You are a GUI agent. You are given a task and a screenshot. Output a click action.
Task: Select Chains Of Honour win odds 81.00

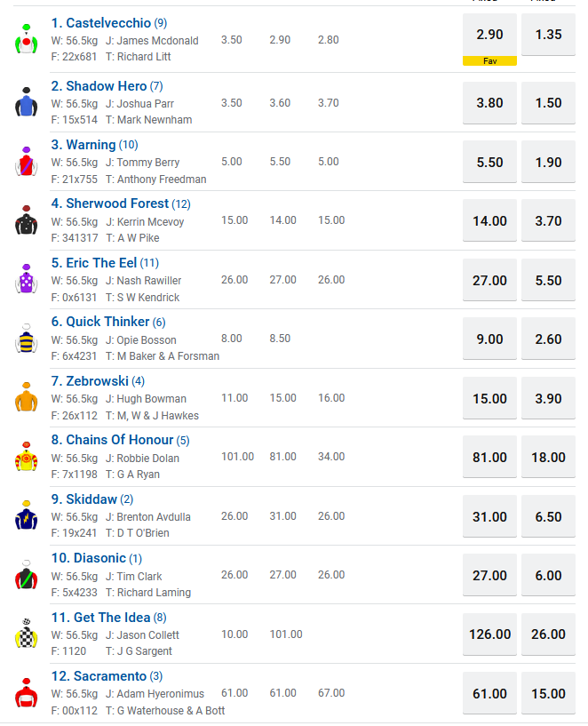[x=489, y=458]
